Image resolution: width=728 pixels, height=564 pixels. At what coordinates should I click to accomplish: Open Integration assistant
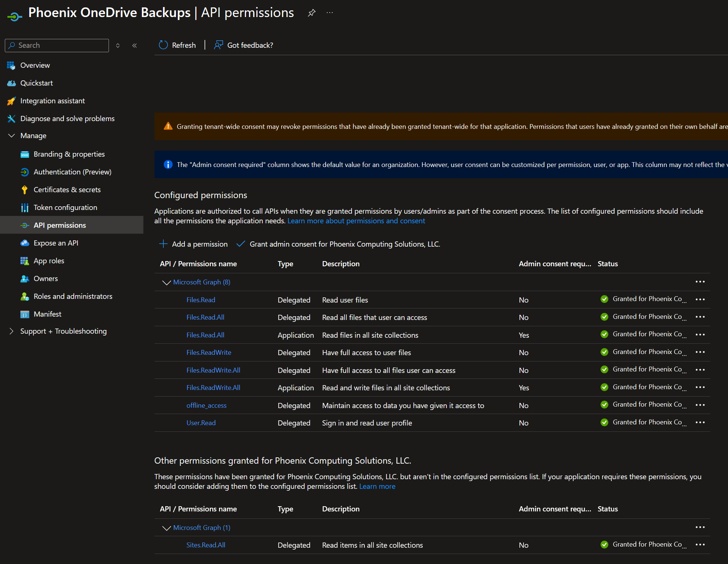pyautogui.click(x=52, y=101)
